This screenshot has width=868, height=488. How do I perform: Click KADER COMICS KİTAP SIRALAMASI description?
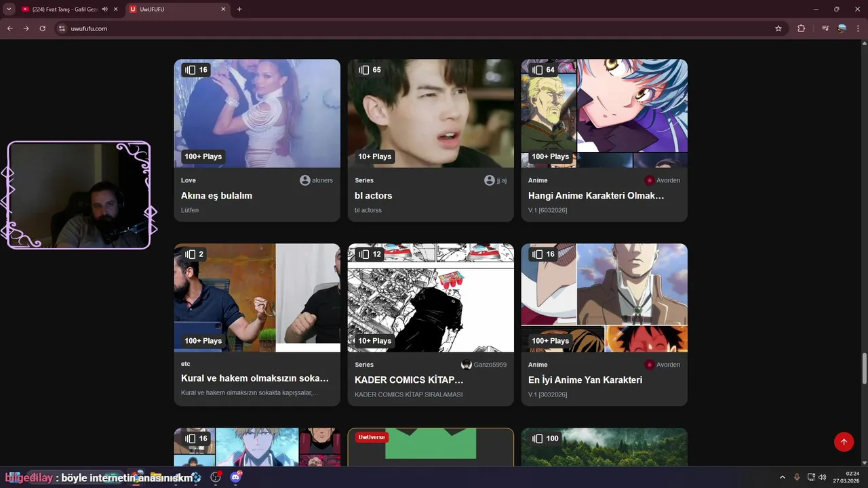[408, 394]
